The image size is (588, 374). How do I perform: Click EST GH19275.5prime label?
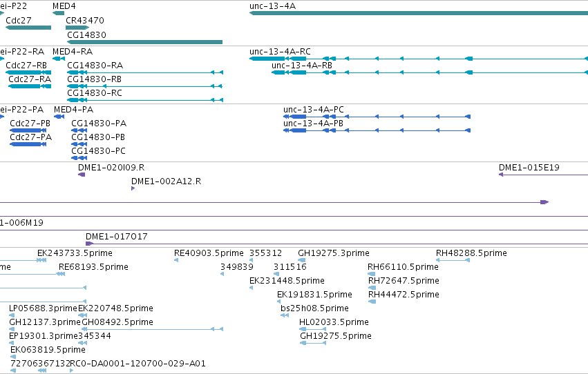336,336
